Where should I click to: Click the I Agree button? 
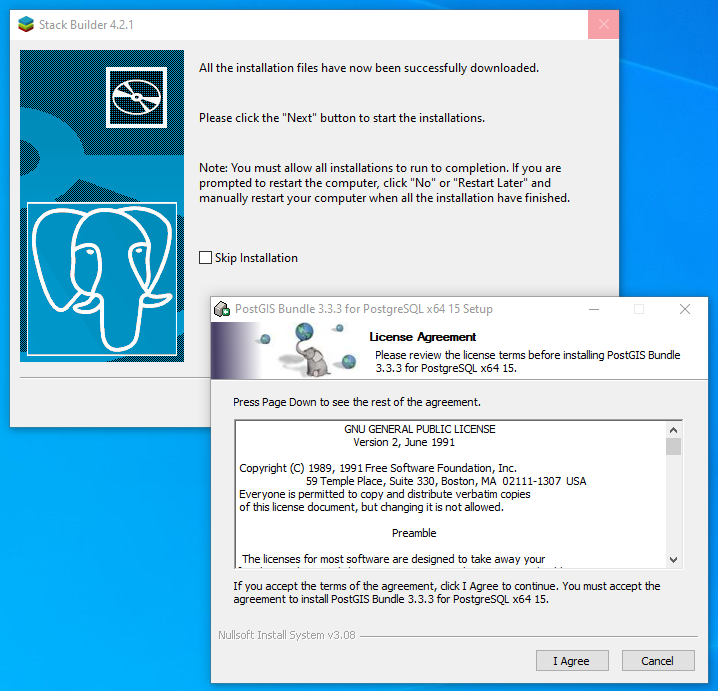572,661
